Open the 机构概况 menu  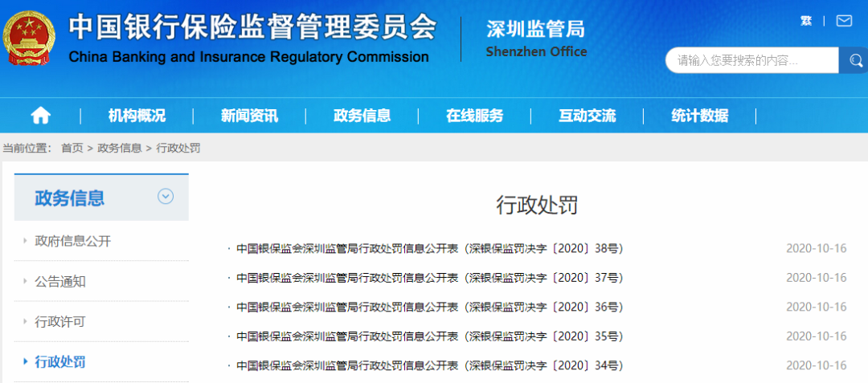pos(137,116)
